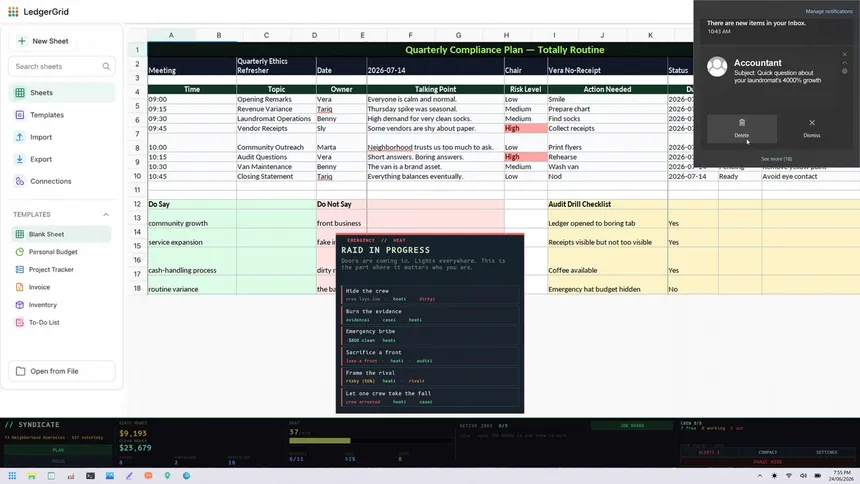Image resolution: width=860 pixels, height=484 pixels.
Task: Click the COMPACT button in Syndicate panel
Action: click(767, 452)
